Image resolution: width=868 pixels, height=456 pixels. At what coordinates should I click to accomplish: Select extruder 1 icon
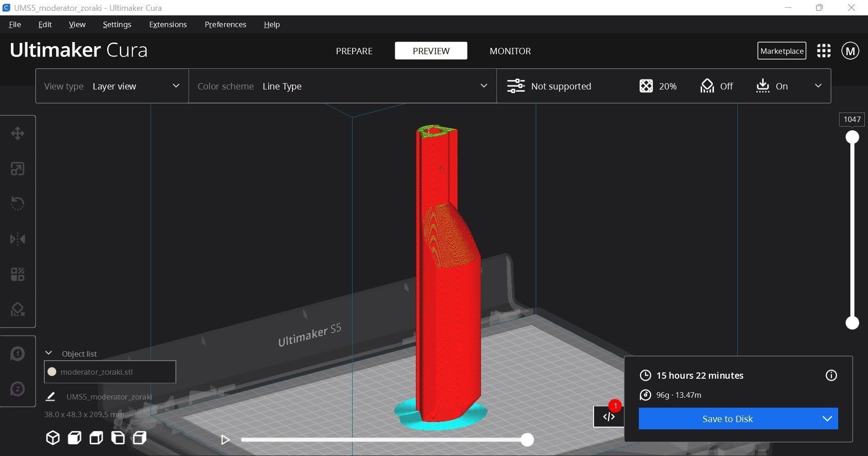[x=18, y=353]
